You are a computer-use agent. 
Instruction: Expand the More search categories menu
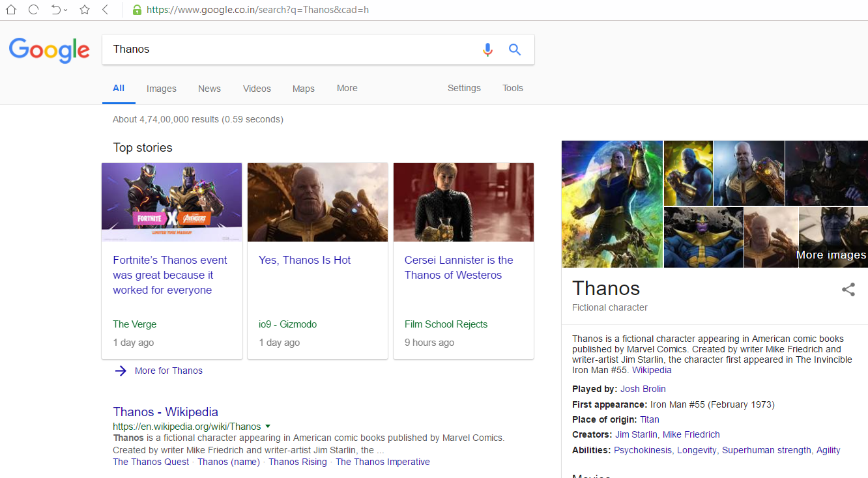point(347,88)
